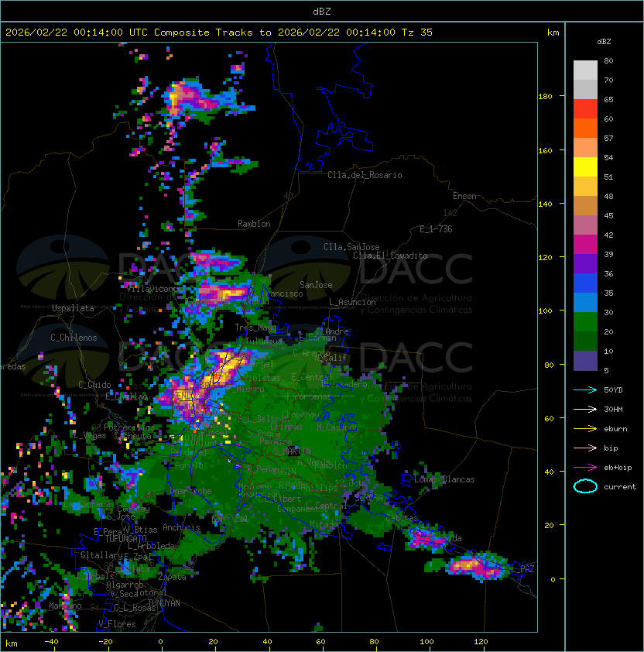This screenshot has width=644, height=652.
Task: Click the 'Composite Tracks' header timestamp text
Action: click(219, 33)
